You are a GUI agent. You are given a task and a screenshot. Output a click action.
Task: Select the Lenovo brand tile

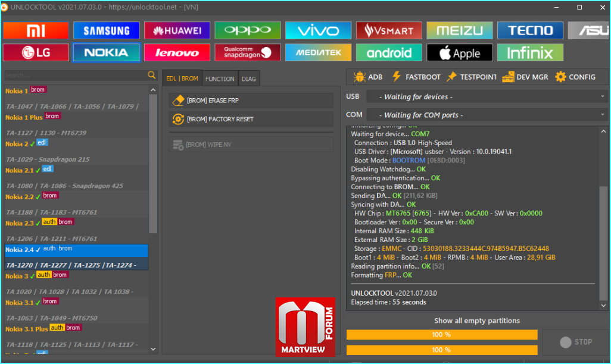click(x=177, y=52)
